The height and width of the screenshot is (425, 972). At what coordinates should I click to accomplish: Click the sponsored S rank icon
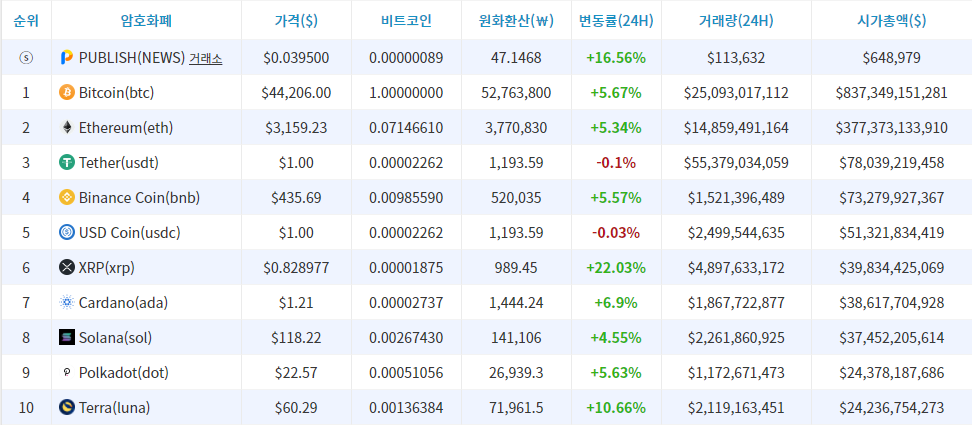click(26, 58)
